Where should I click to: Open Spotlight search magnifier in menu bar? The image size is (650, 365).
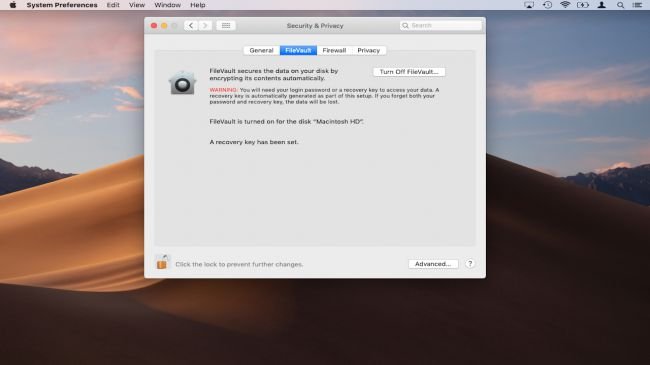(x=620, y=5)
